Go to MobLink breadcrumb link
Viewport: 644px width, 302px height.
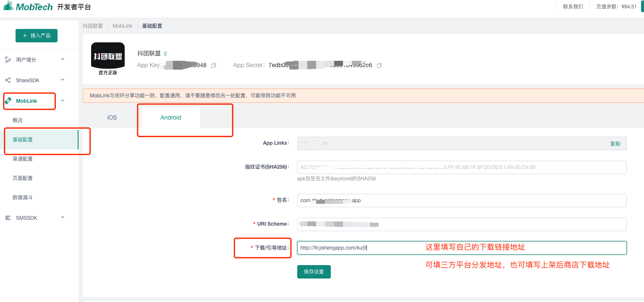123,26
